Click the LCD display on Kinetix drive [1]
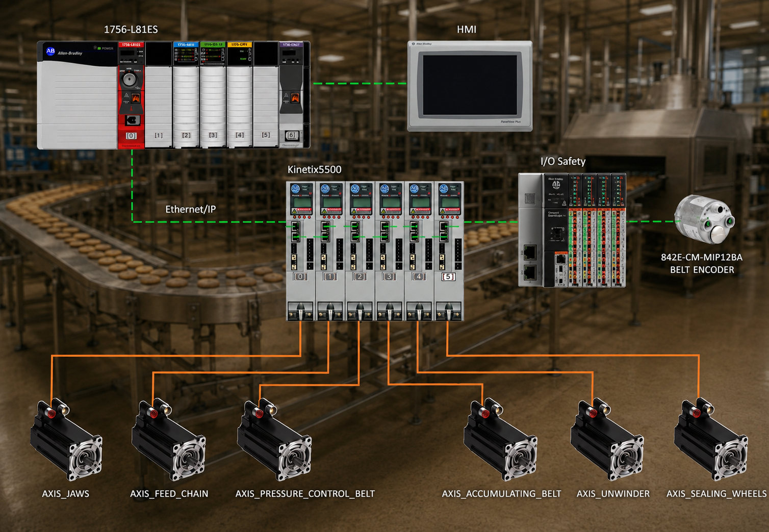769x532 pixels. [331, 202]
